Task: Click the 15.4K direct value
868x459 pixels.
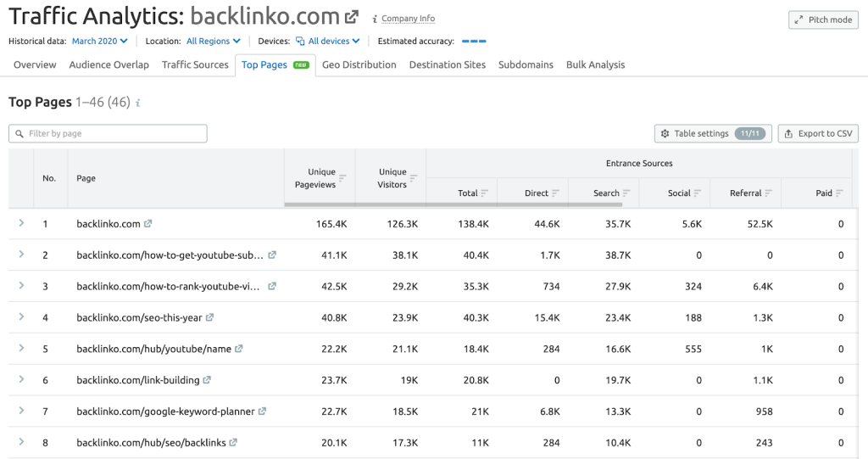Action: pos(547,317)
